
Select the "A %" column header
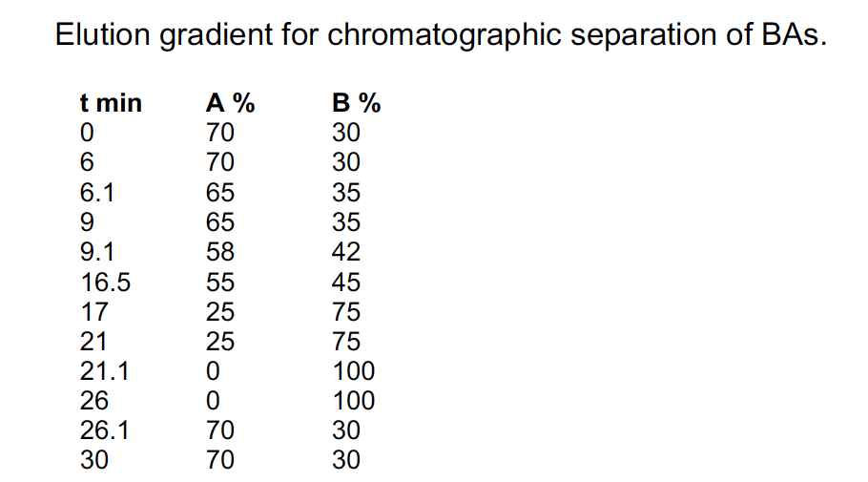(230, 103)
